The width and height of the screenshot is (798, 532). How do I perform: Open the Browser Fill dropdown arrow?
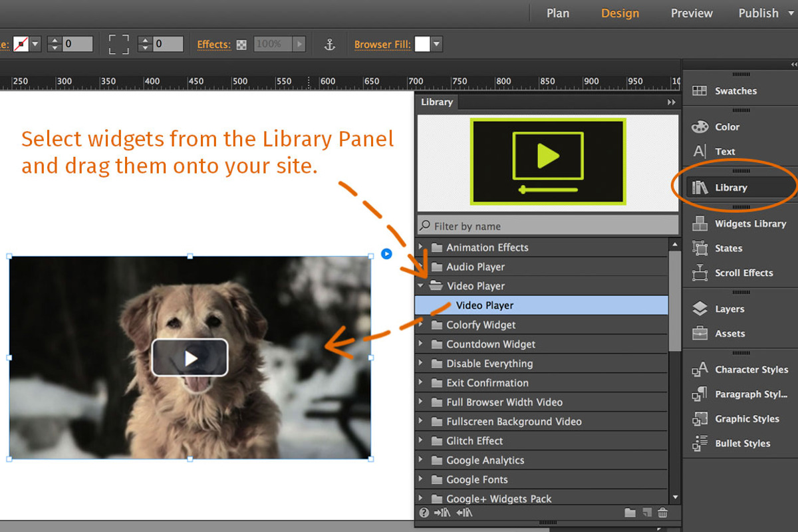(437, 45)
